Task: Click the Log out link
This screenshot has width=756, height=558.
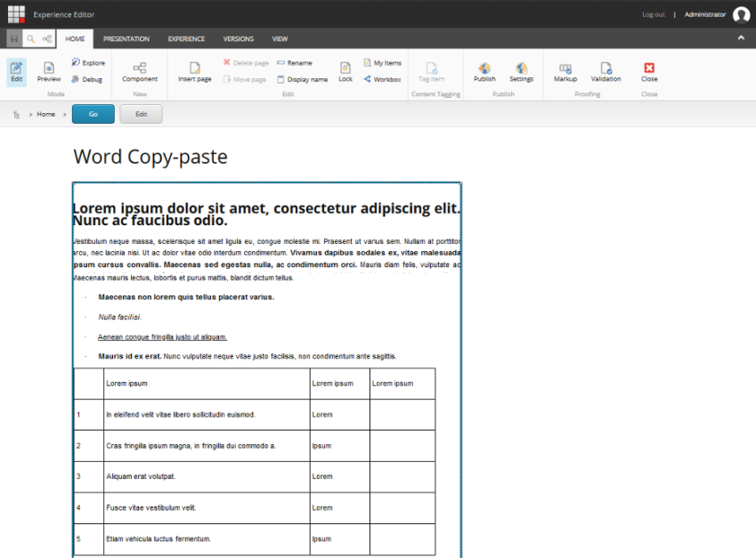Action: click(653, 14)
